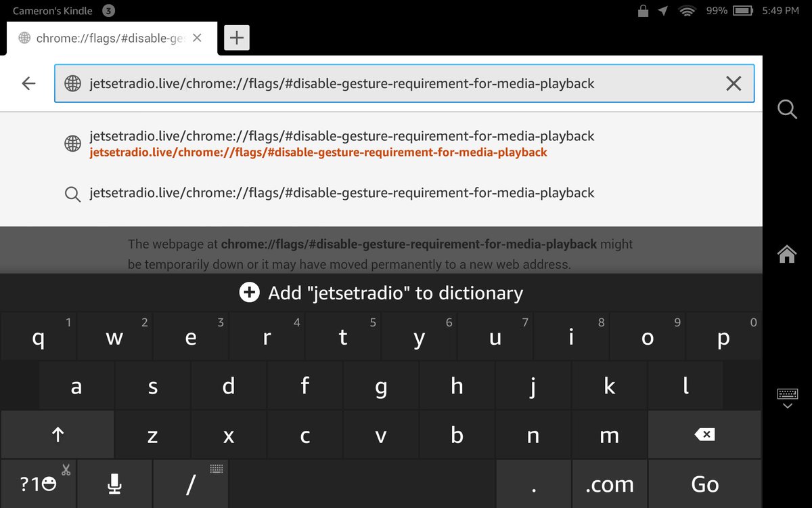Tap the z key

click(x=153, y=436)
